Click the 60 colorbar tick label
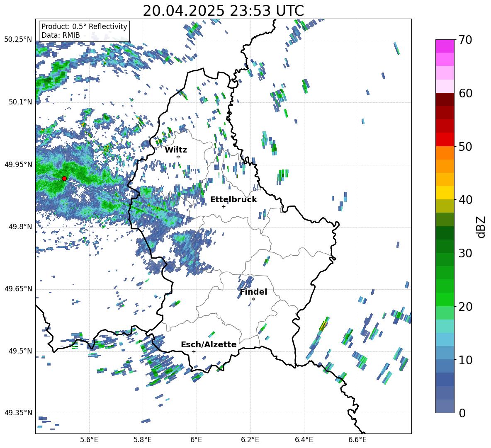 click(465, 93)
